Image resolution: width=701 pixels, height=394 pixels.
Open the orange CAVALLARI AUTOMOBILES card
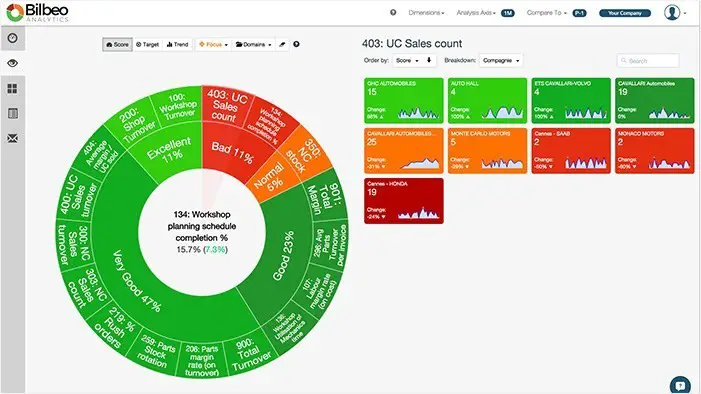tap(404, 151)
